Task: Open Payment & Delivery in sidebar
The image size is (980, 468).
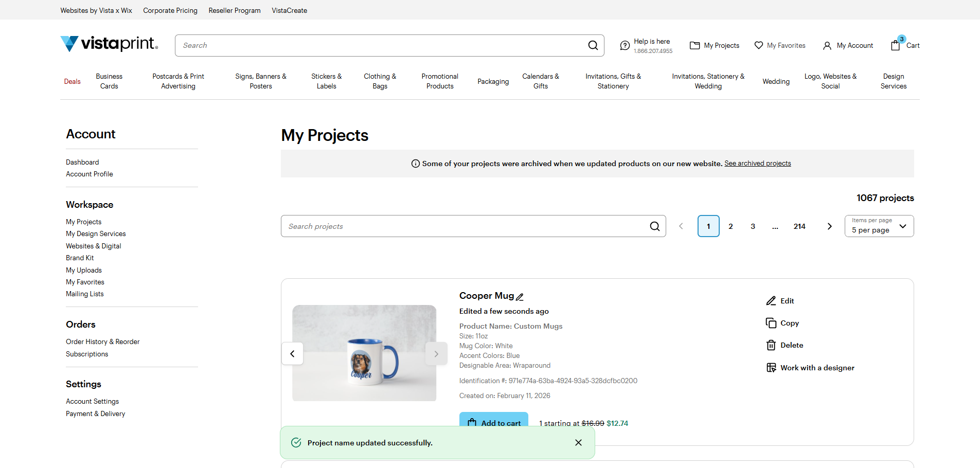Action: (96, 413)
